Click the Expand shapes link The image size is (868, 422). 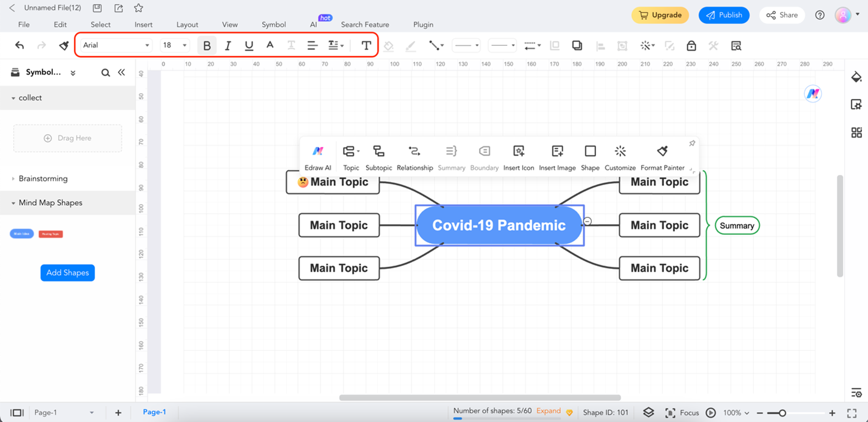point(549,411)
